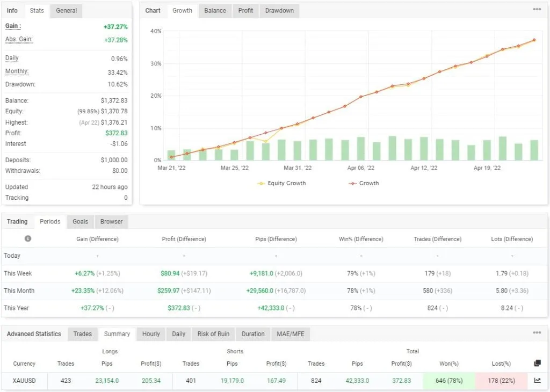The height and width of the screenshot is (392, 550).
Task: Open the Risk of Ruin statistics tab
Action: coord(213,333)
